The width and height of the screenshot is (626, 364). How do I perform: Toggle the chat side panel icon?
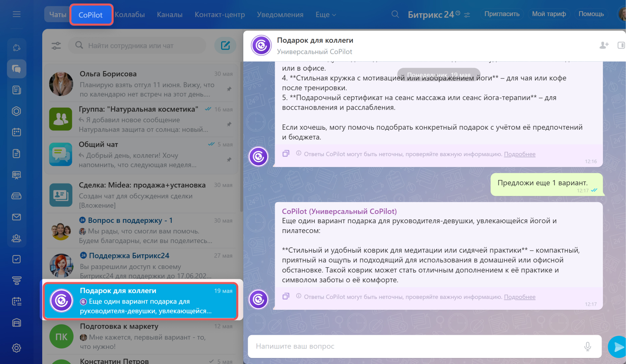(621, 45)
